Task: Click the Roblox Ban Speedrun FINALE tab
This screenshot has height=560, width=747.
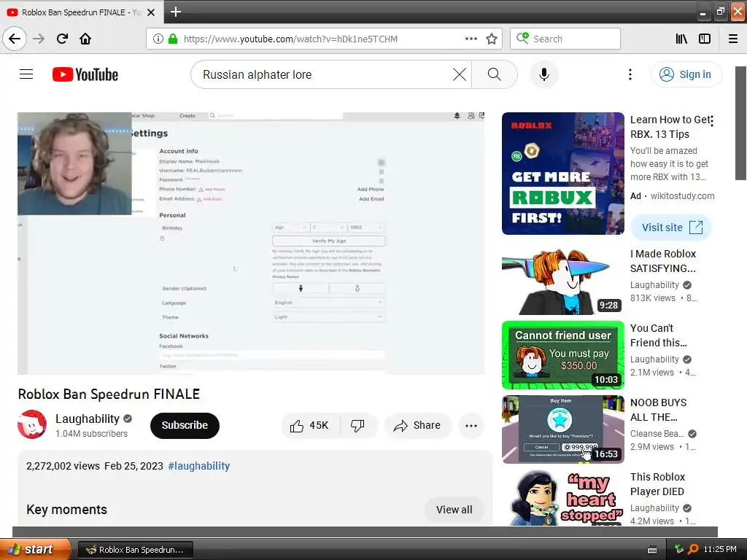Action: 81,12
